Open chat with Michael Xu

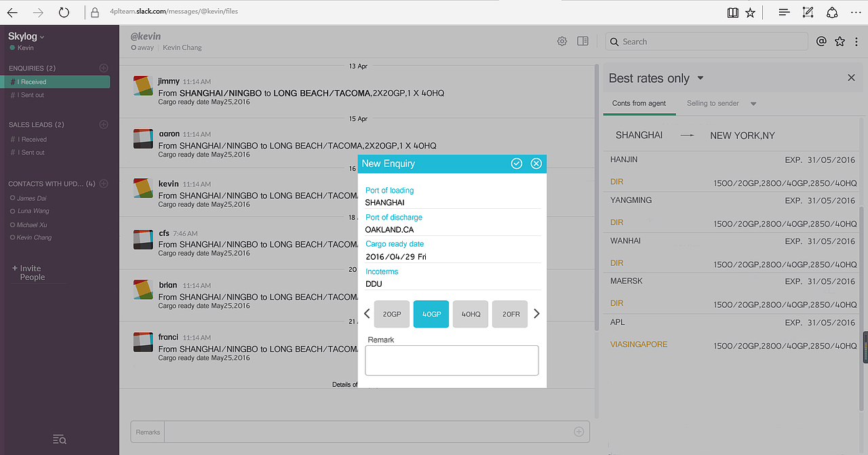point(29,224)
